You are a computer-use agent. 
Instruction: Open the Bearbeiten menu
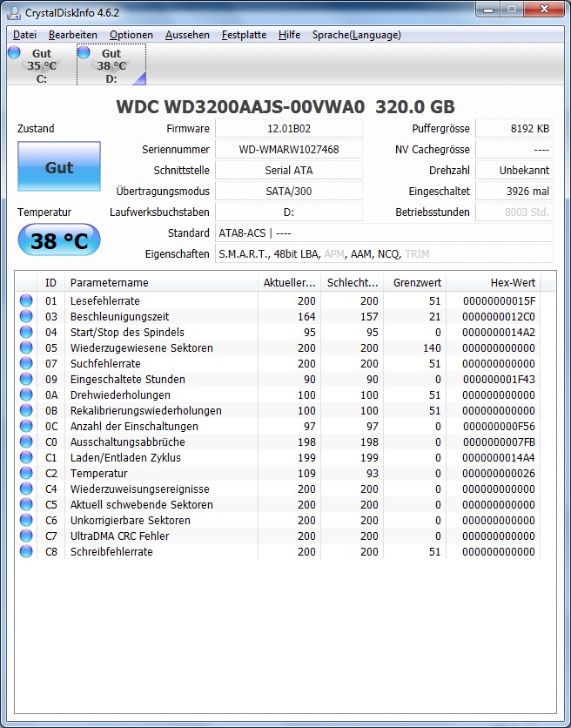pos(73,35)
